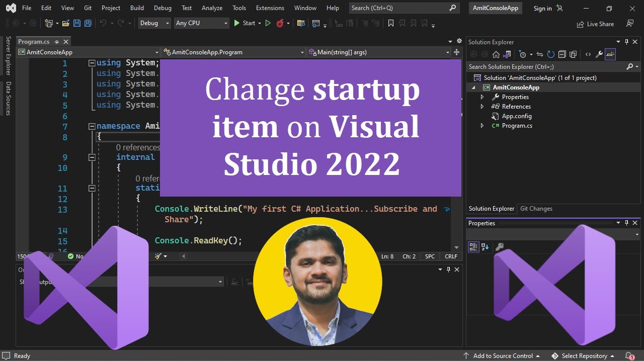Click Sync with Active Document arrows icon
The image size is (644, 362).
539,54
